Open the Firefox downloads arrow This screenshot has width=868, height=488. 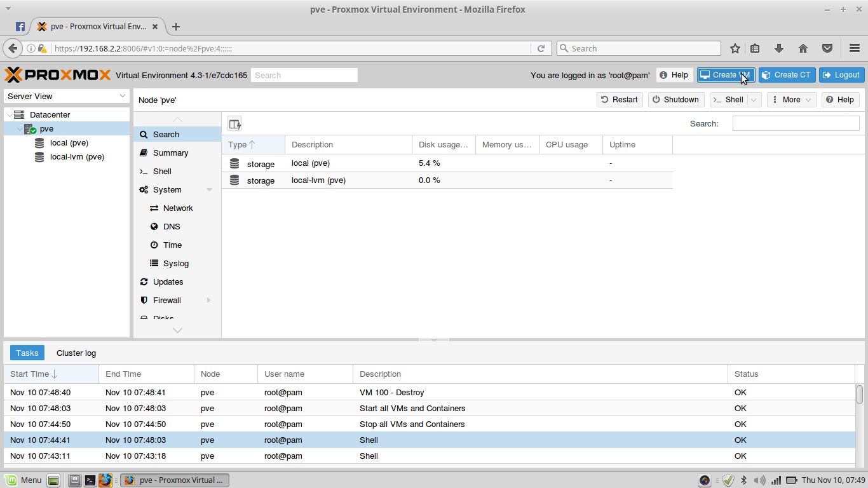[x=779, y=48]
